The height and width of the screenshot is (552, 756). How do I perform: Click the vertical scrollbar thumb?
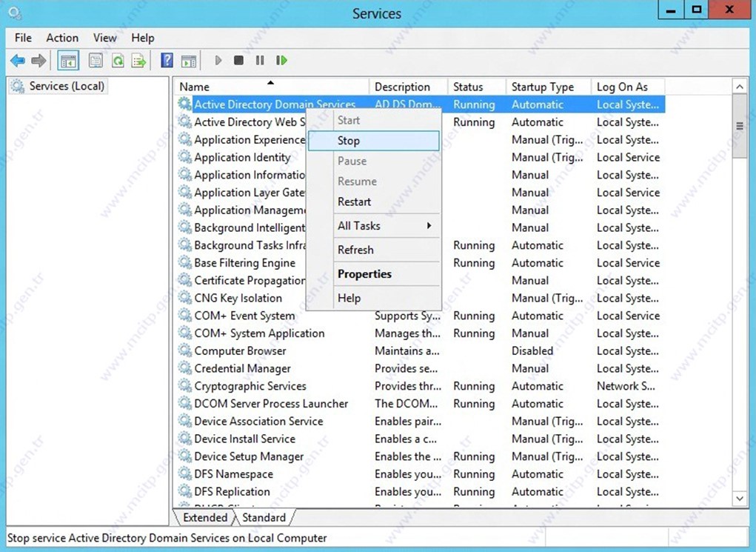tap(740, 126)
